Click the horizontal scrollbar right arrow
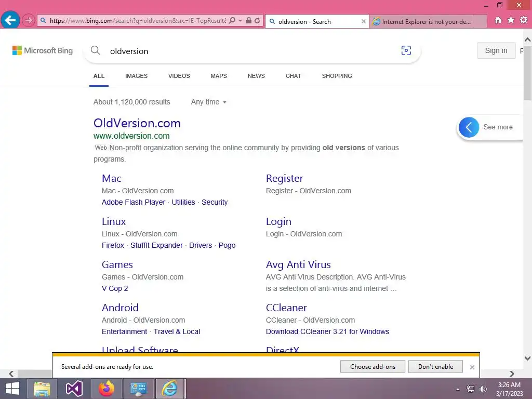 tap(512, 374)
